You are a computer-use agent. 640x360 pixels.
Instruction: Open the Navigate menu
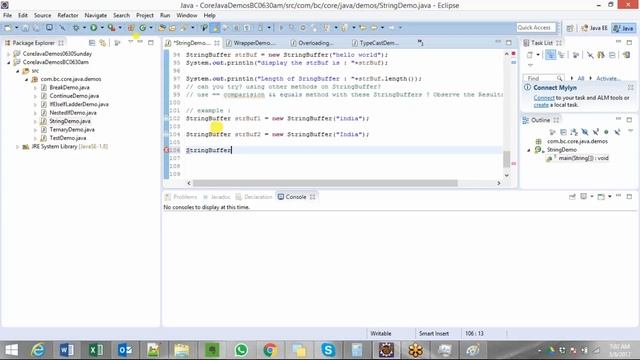point(96,15)
